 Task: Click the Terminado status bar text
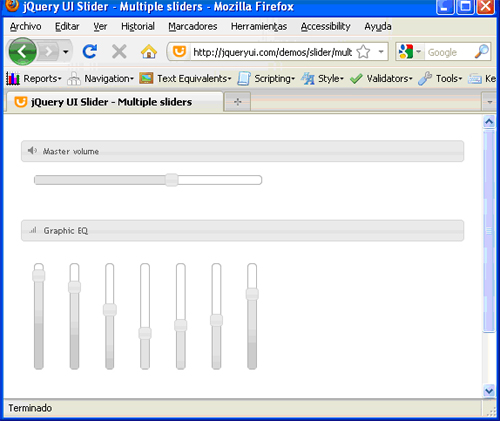point(30,408)
